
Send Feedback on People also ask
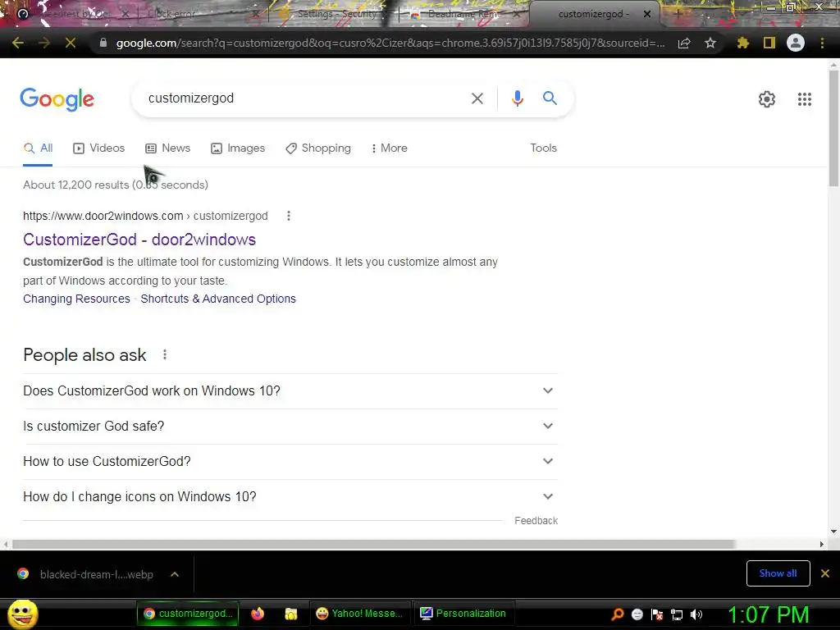click(536, 521)
